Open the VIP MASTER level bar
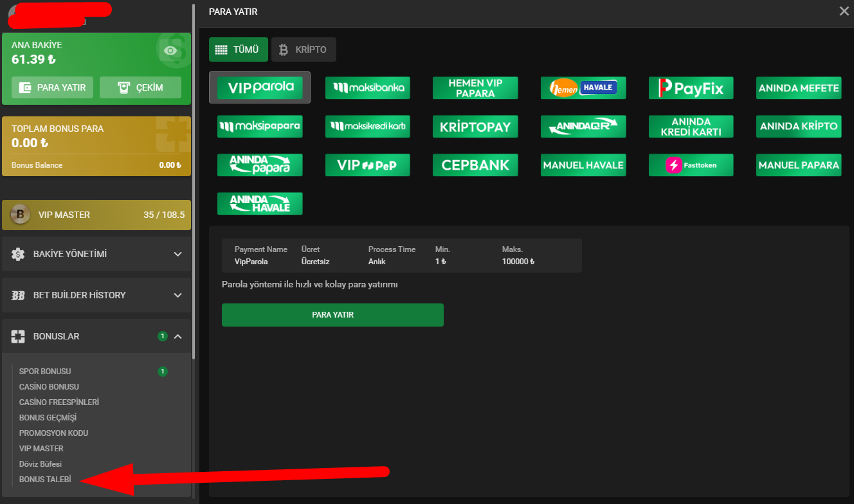This screenshot has width=854, height=504. click(x=96, y=215)
